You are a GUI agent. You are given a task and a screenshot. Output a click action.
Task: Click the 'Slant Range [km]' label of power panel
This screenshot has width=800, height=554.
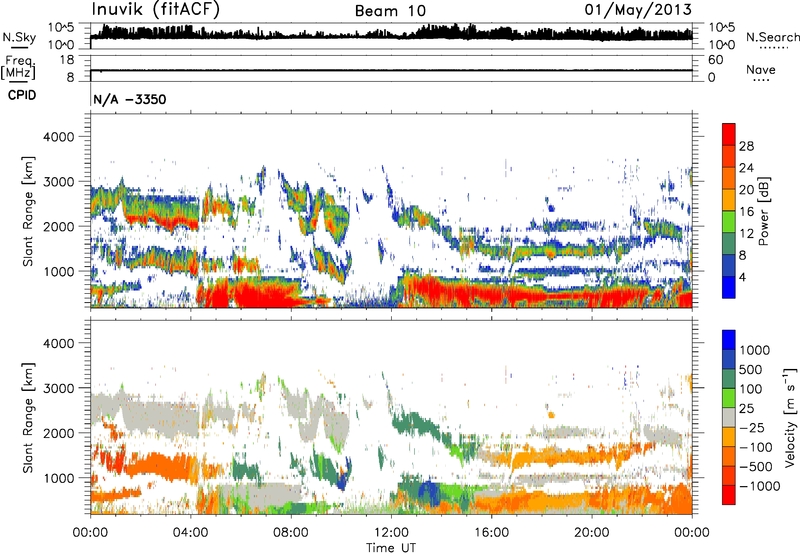(x=28, y=211)
